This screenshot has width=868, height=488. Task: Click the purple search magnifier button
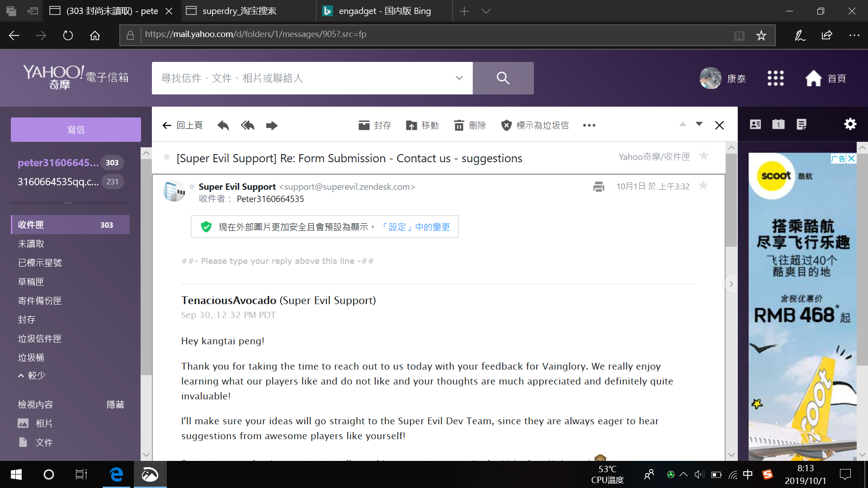pyautogui.click(x=503, y=78)
